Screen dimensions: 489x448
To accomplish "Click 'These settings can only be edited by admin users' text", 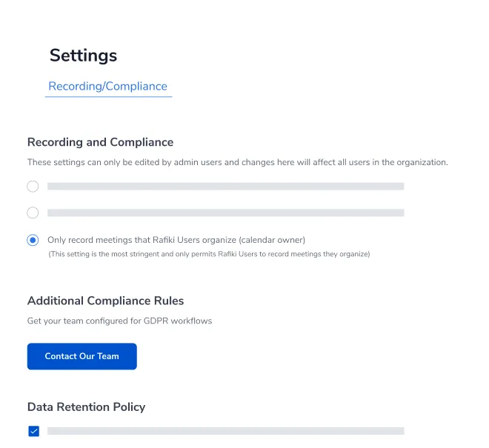I will point(238,162).
